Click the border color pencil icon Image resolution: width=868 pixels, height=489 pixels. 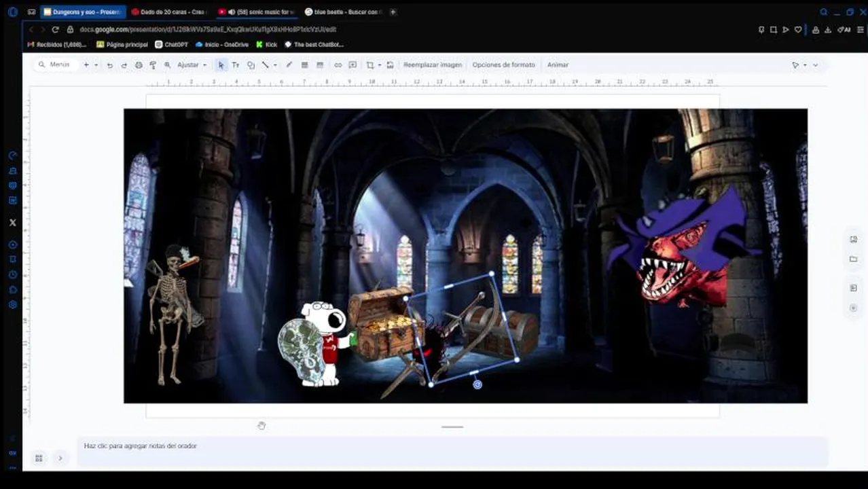(289, 65)
